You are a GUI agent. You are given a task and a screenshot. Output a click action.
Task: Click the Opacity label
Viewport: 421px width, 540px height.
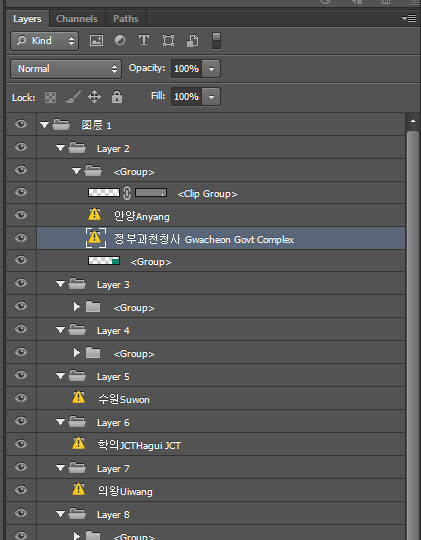pos(147,68)
